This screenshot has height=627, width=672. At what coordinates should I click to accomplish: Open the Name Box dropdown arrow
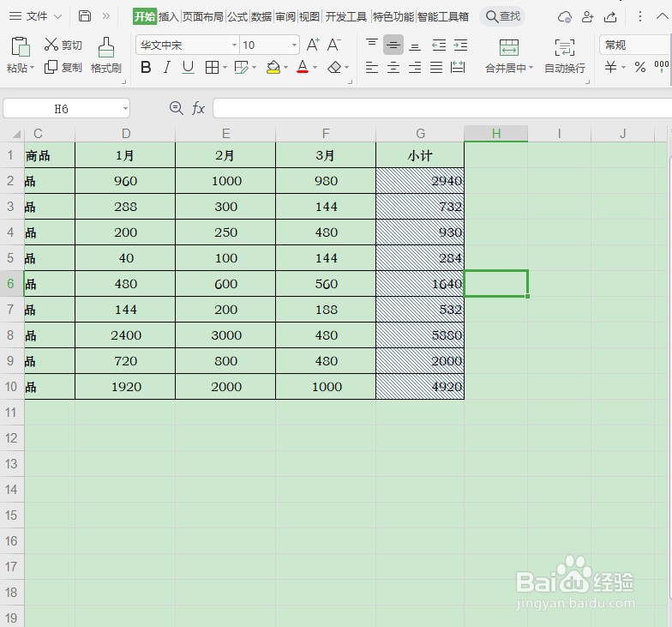coord(125,108)
